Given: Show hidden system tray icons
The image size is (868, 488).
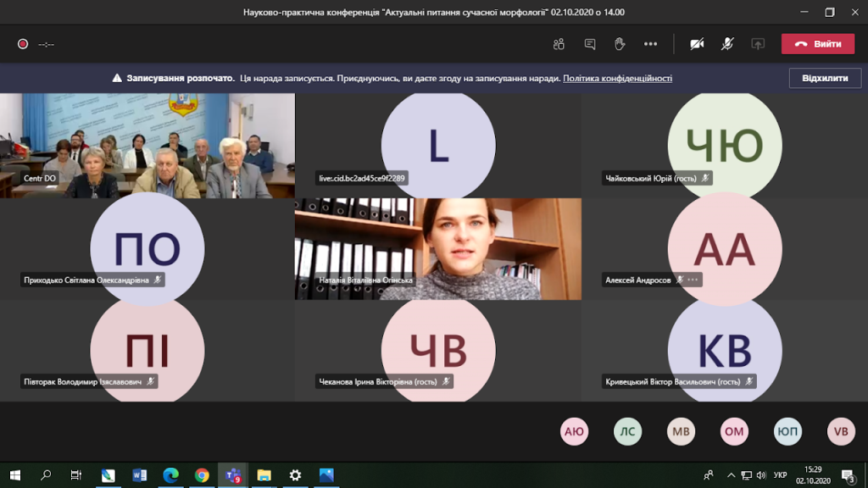Looking at the screenshot, I should coord(731,475).
